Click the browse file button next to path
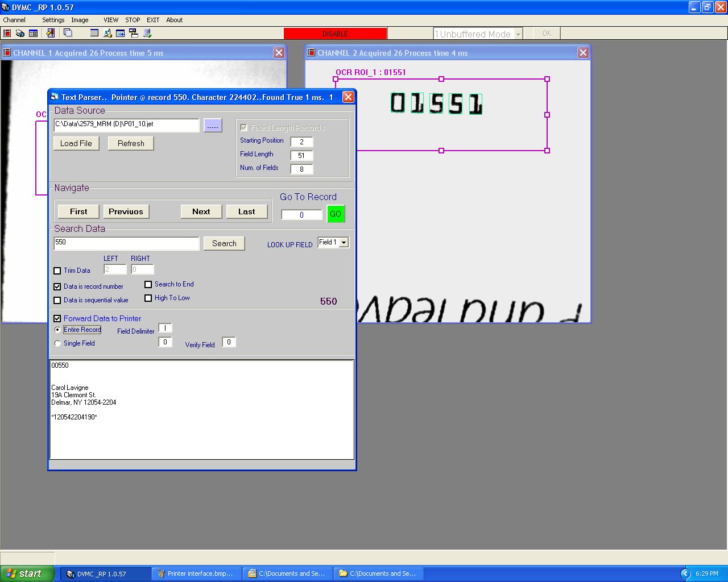This screenshot has height=582, width=728. coord(213,126)
